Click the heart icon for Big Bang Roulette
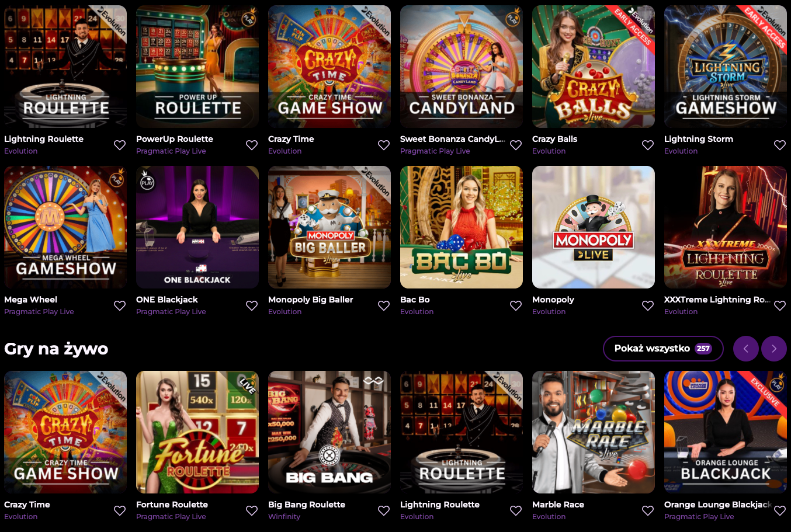Image resolution: width=791 pixels, height=532 pixels. pos(384,511)
